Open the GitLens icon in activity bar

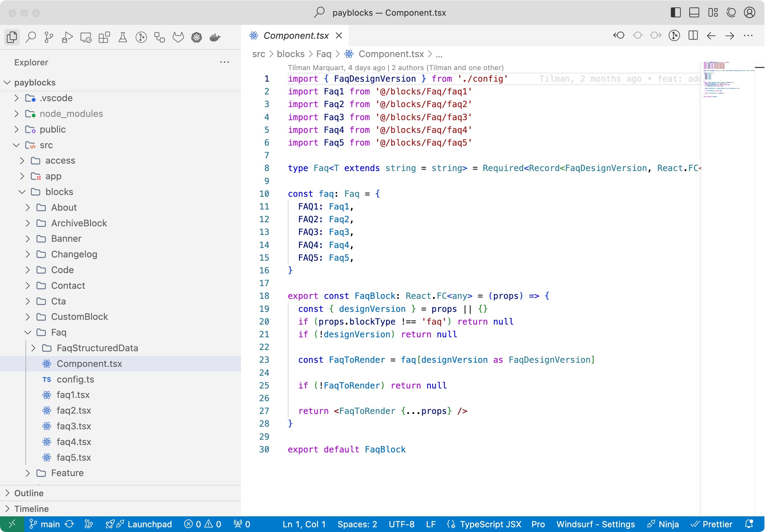click(141, 37)
